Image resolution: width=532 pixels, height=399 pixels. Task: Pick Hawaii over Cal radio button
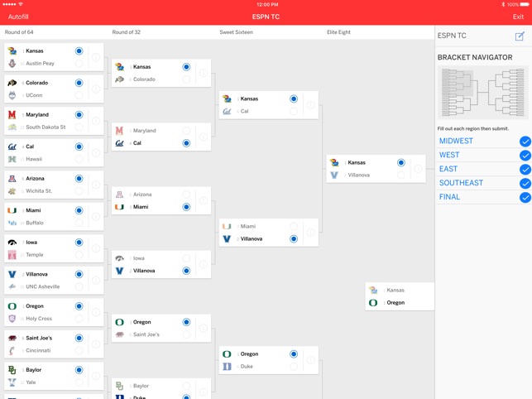79,159
